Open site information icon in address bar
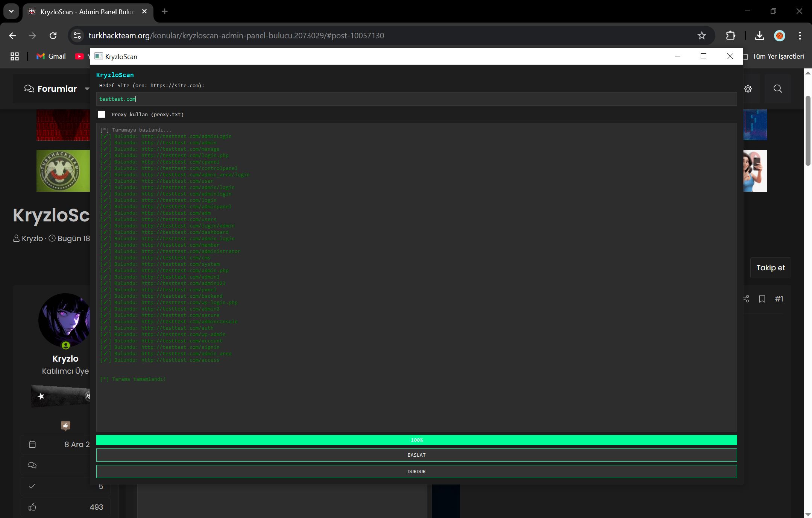812x518 pixels. click(x=77, y=36)
